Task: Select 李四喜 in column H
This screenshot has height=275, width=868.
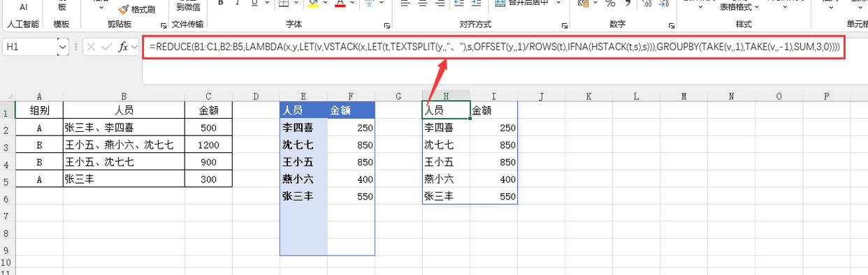Action: click(x=446, y=128)
